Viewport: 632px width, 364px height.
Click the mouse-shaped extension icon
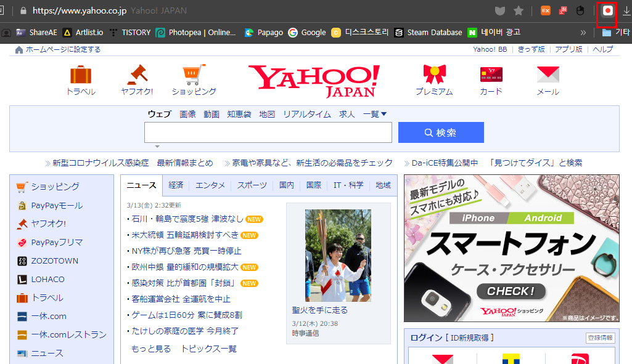click(580, 11)
